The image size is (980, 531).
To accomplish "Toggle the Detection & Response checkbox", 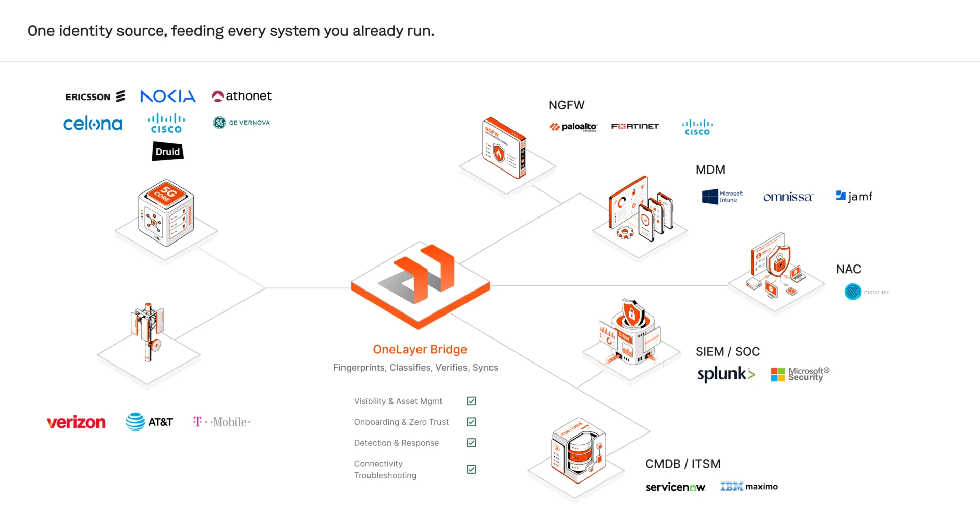I will 472,443.
